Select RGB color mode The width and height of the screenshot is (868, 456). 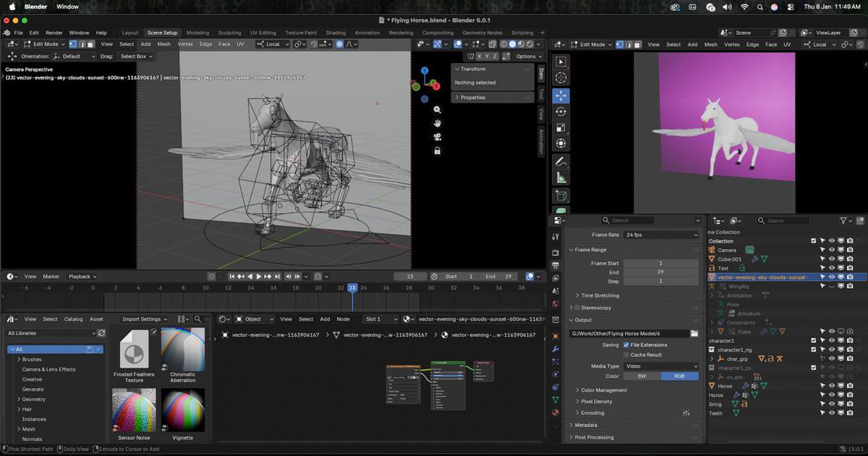tap(680, 376)
